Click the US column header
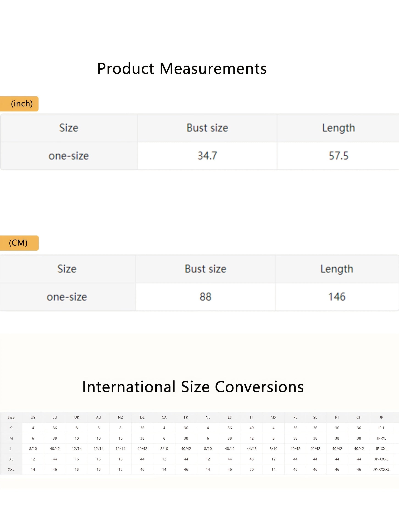The height and width of the screenshot is (532, 399). (33, 417)
